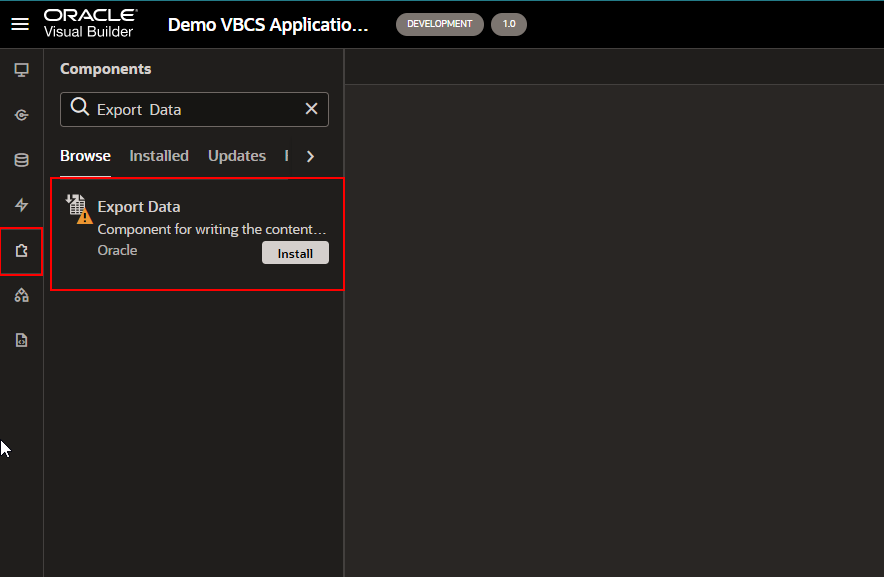The image size is (884, 577).
Task: Open the Web Apps monitor icon
Action: point(21,70)
